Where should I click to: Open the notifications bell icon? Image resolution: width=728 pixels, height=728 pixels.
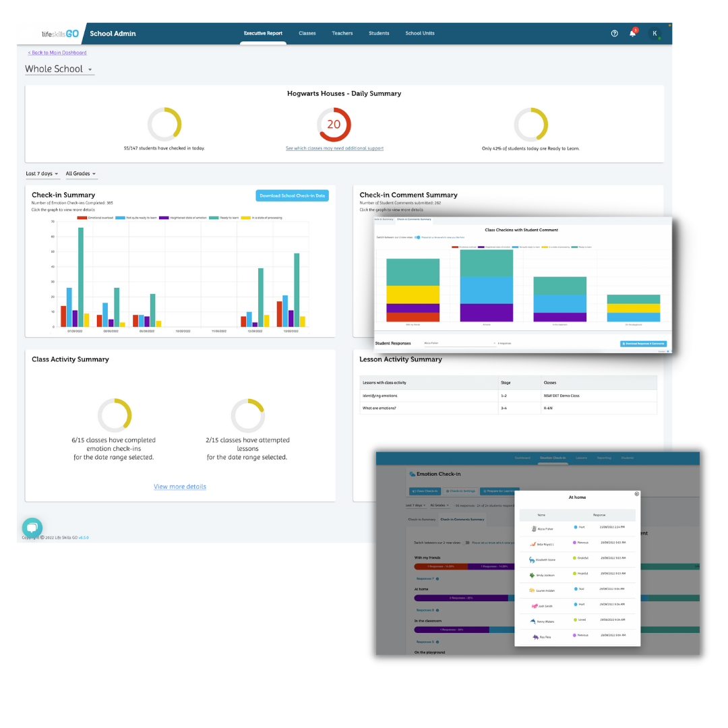[x=632, y=33]
